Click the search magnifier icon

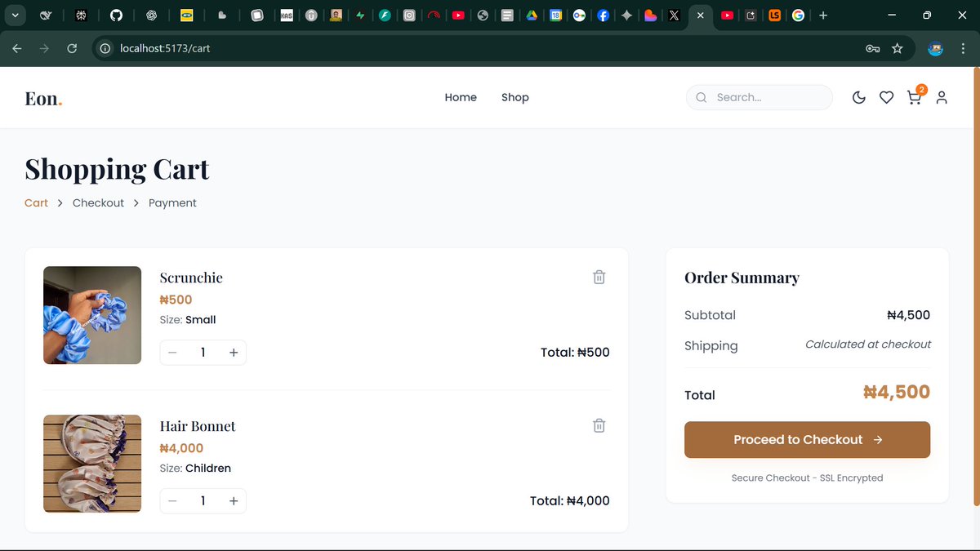coord(701,97)
